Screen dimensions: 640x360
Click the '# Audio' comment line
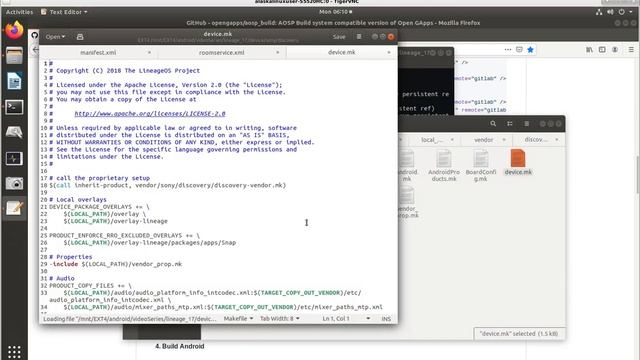62,278
